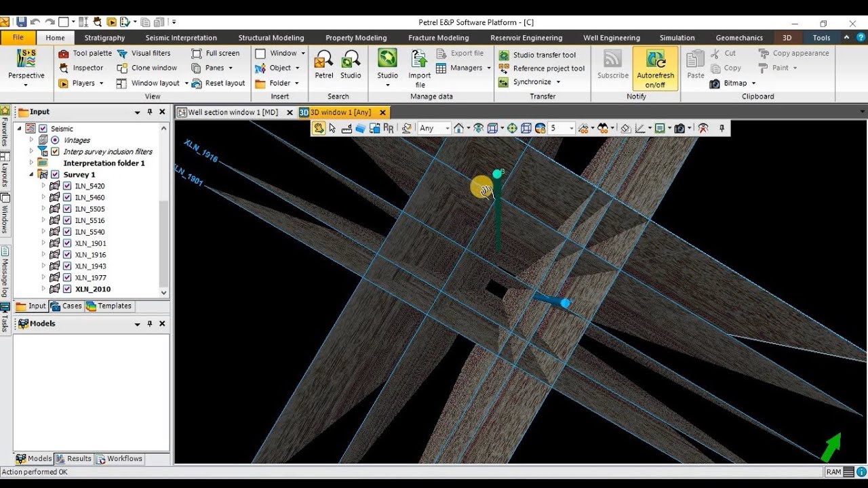The width and height of the screenshot is (868, 488).
Task: Open the Any domain combo box
Action: coord(434,128)
